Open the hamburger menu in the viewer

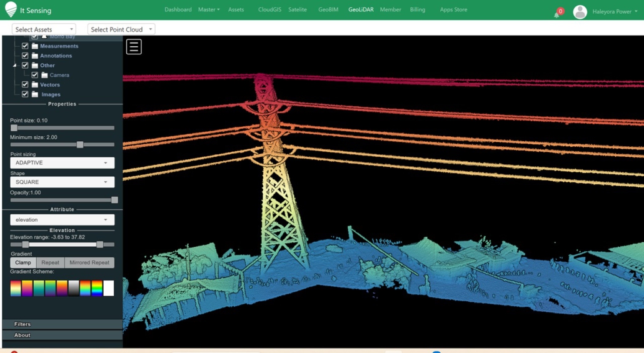click(x=134, y=47)
